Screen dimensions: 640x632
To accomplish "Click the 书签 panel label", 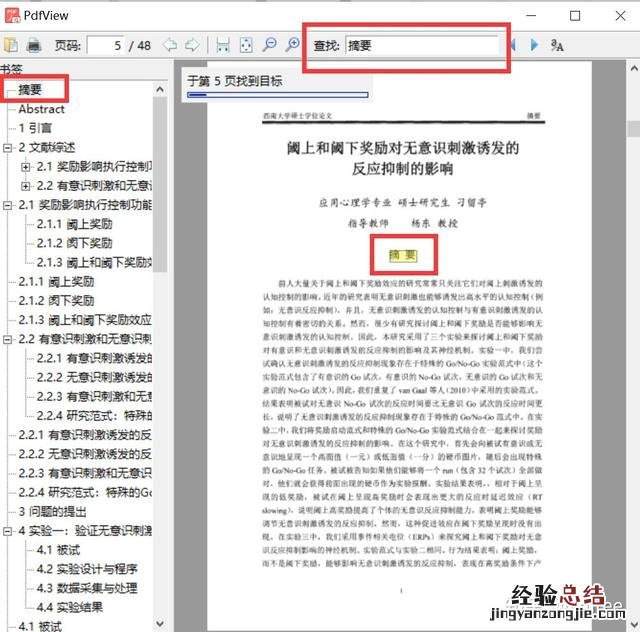I will tap(11, 69).
